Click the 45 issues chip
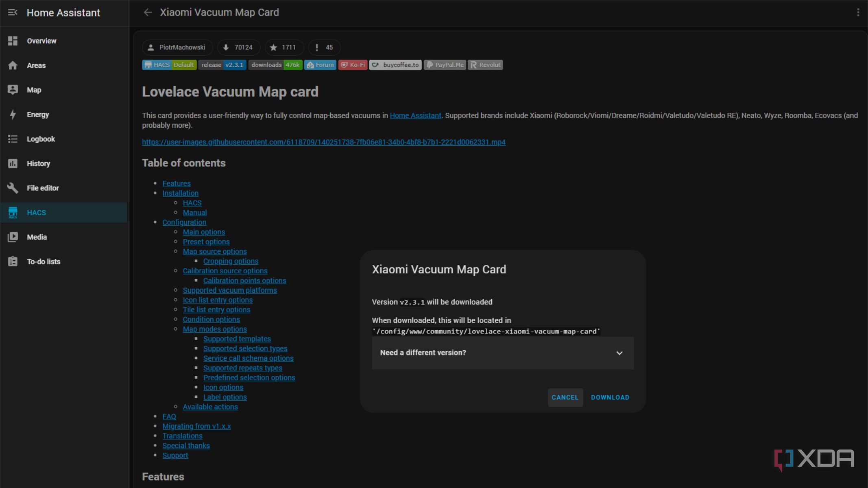This screenshot has height=488, width=868. (x=324, y=48)
